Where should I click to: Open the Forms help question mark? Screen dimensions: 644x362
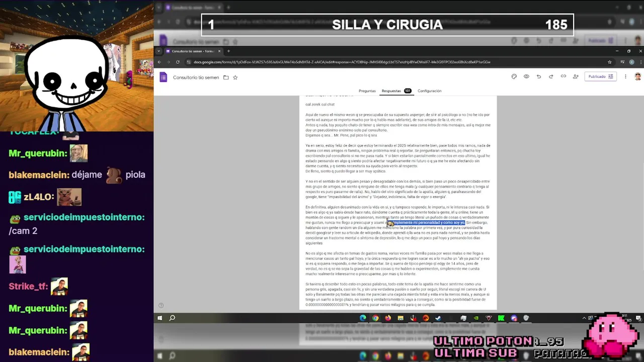(x=161, y=305)
